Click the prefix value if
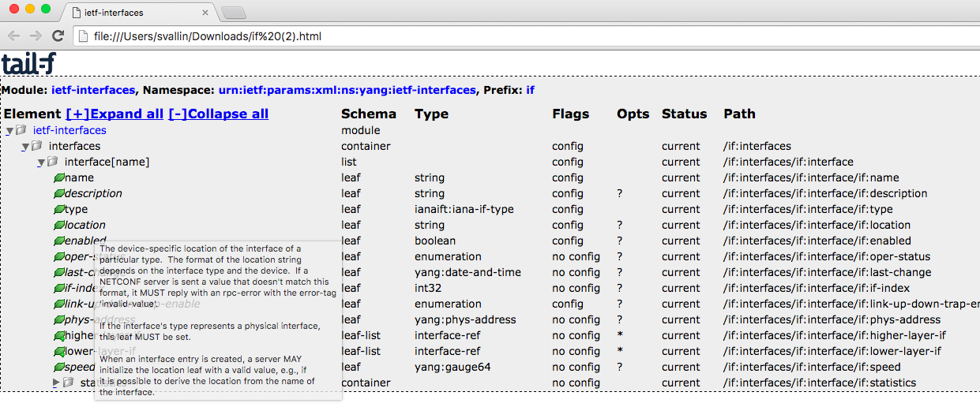 click(530, 90)
